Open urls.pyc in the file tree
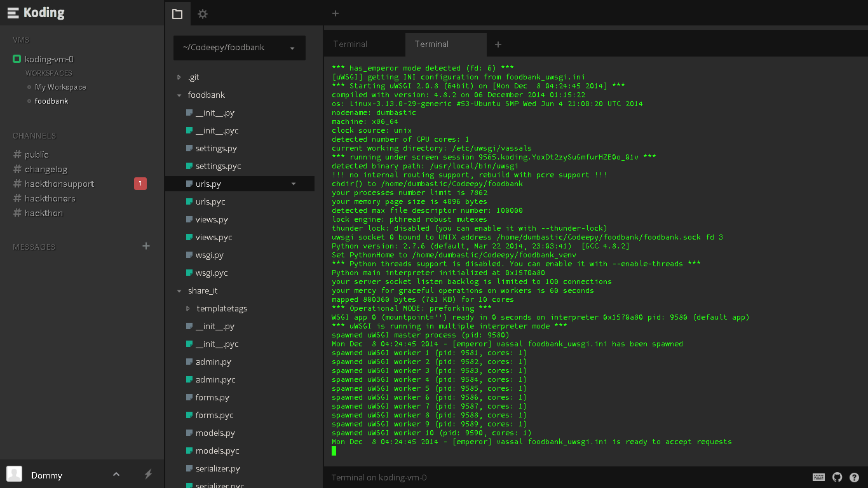 tap(210, 201)
